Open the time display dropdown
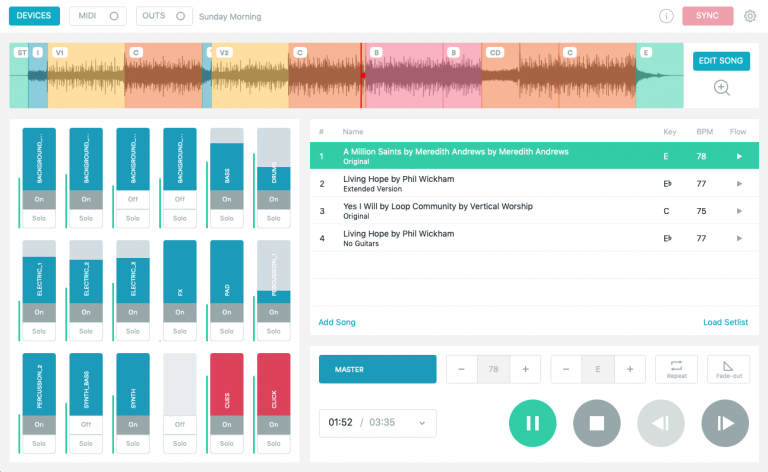The width and height of the screenshot is (768, 472). coord(378,423)
